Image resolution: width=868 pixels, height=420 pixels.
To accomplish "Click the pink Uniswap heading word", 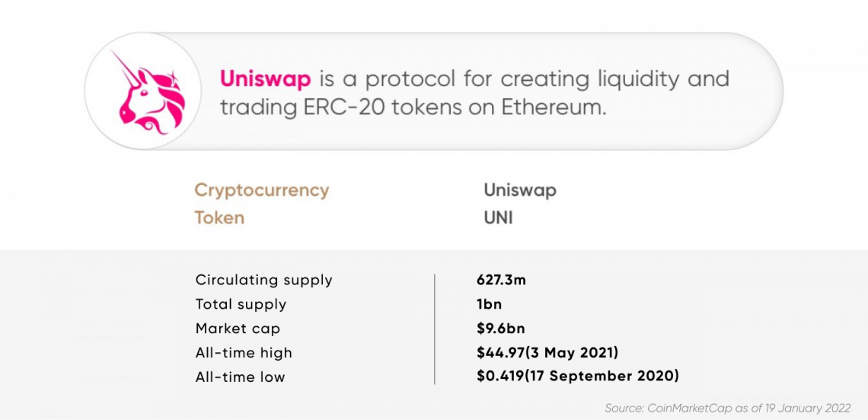I will tap(266, 79).
